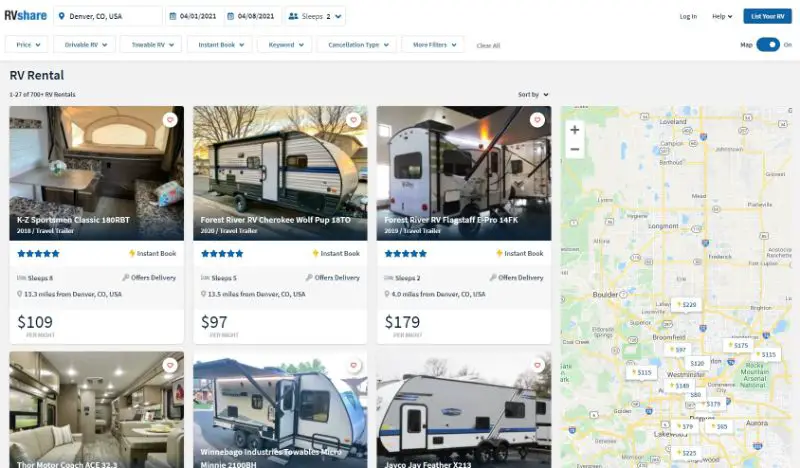Click the $220 map price marker

[686, 304]
